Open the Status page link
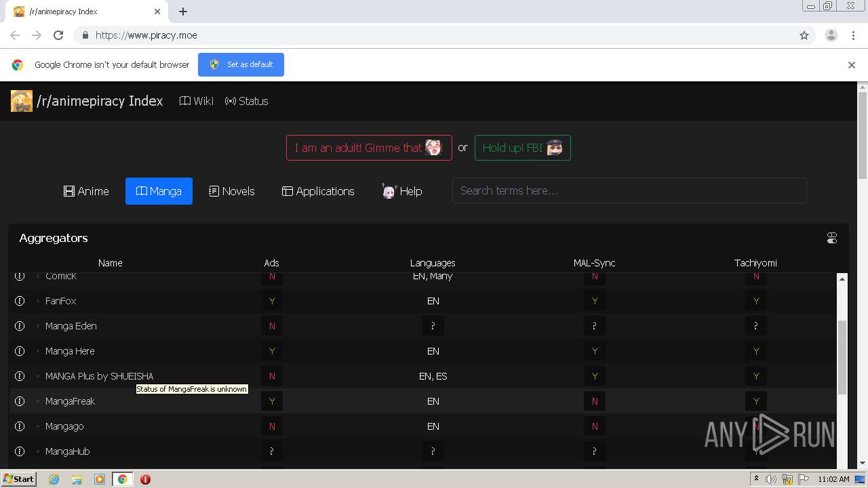 [247, 101]
